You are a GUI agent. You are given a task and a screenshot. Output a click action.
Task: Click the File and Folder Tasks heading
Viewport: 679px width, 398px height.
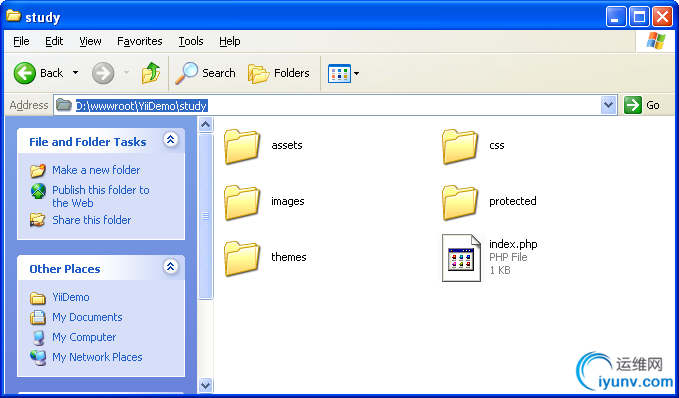(87, 142)
